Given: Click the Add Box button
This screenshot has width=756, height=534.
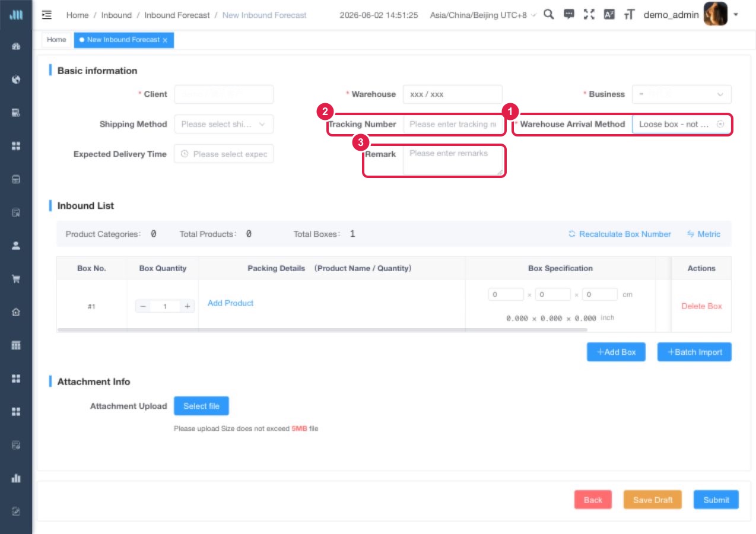Looking at the screenshot, I should [x=616, y=352].
